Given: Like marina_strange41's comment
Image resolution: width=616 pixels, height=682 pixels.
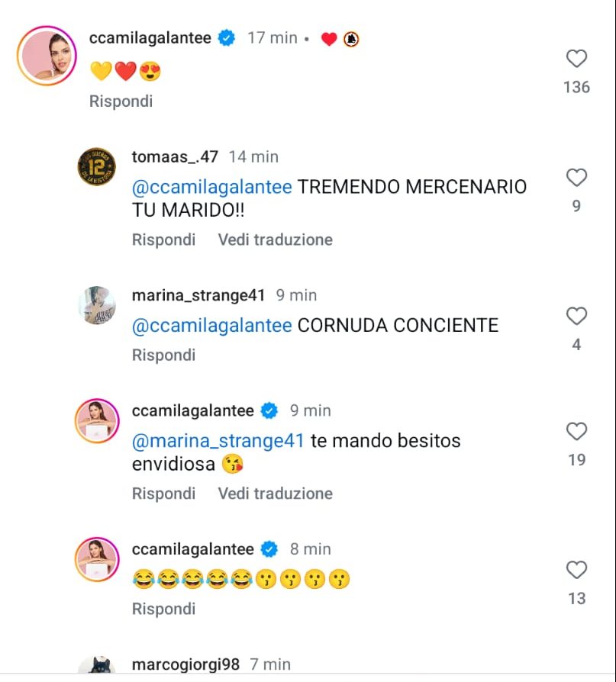Looking at the screenshot, I should (x=576, y=317).
